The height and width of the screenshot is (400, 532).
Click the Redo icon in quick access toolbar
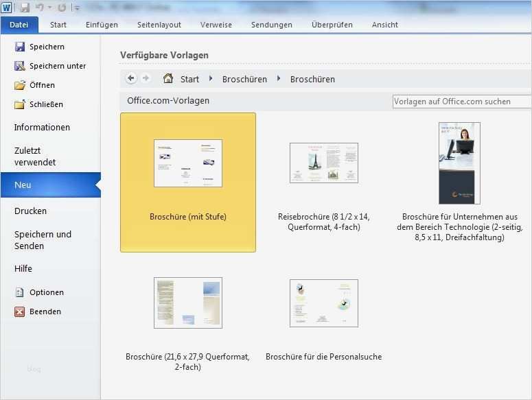(62, 8)
